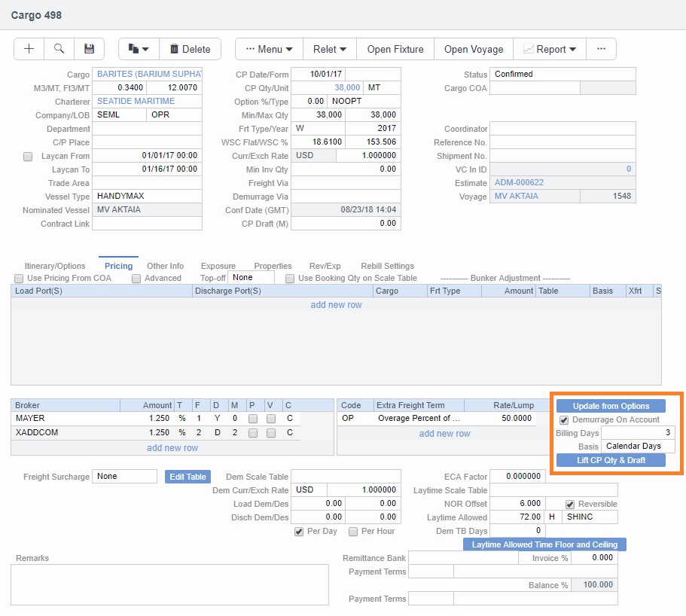Image resolution: width=686 pixels, height=616 pixels.
Task: Open the Freight Surcharge dropdown
Action: [124, 476]
